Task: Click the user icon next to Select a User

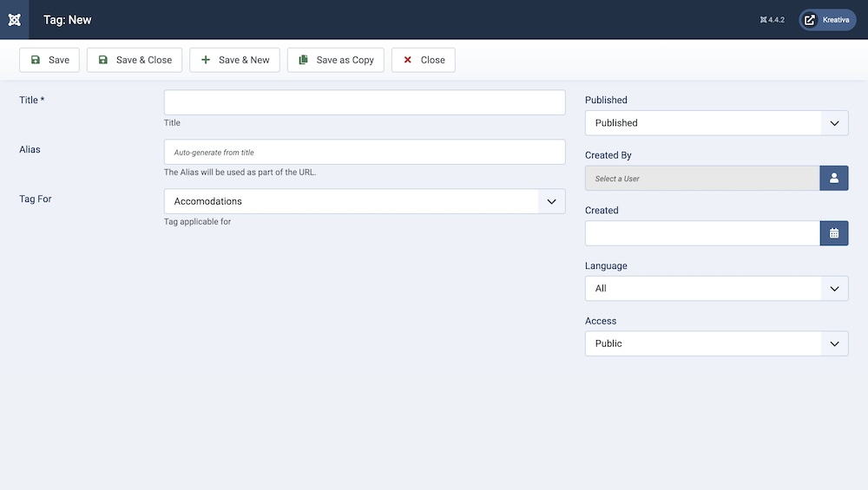Action: [833, 179]
